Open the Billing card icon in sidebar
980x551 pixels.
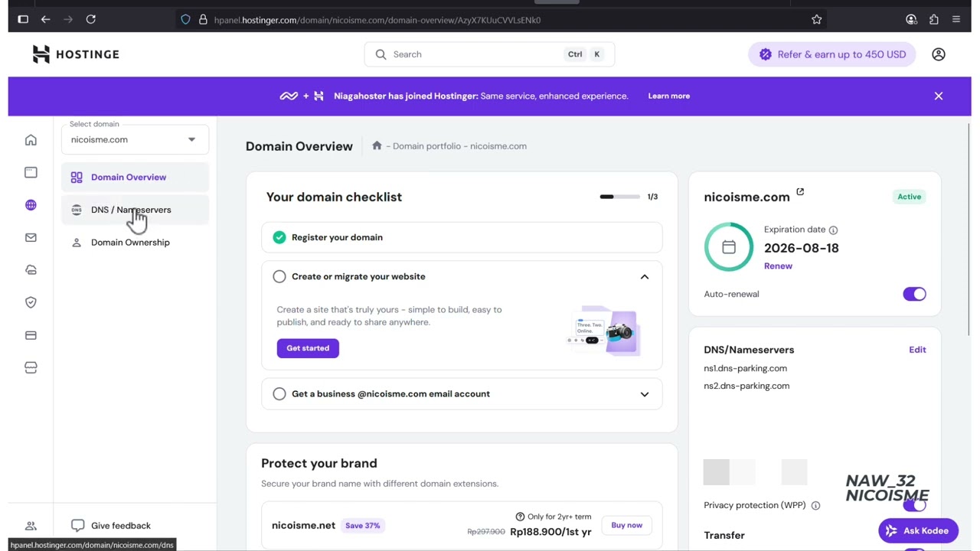click(x=31, y=335)
